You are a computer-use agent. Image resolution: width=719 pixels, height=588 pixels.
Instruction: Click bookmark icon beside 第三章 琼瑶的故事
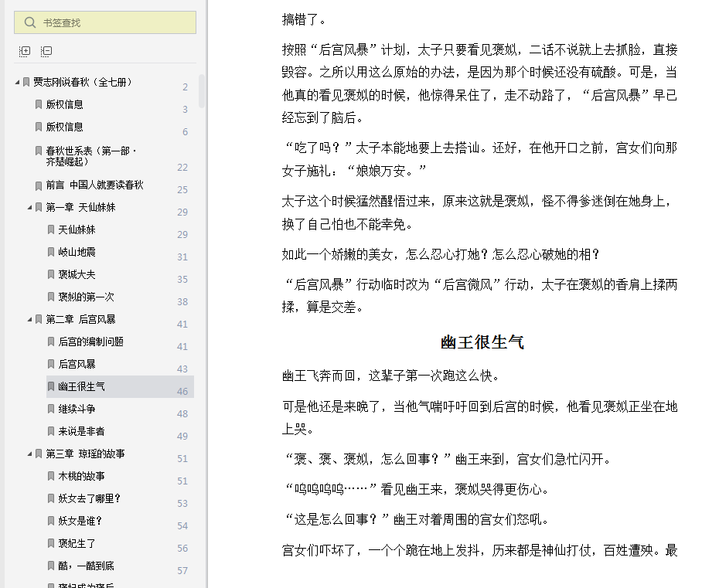[39, 454]
